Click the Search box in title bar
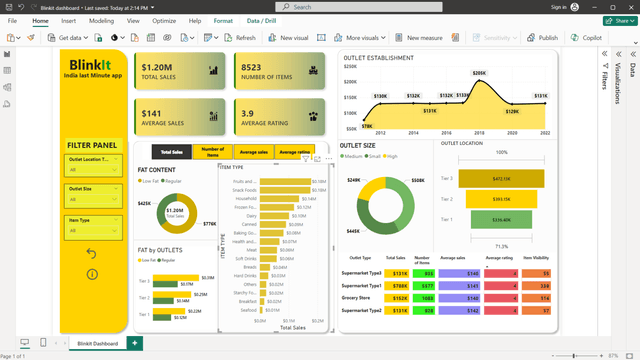 coord(359,7)
